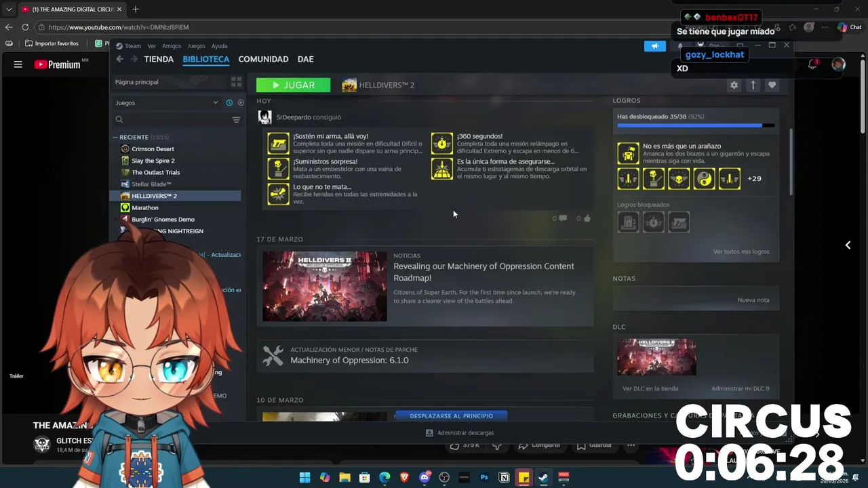Image resolution: width=868 pixels, height=488 pixels.
Task: Open the Amigos menu
Action: point(172,46)
